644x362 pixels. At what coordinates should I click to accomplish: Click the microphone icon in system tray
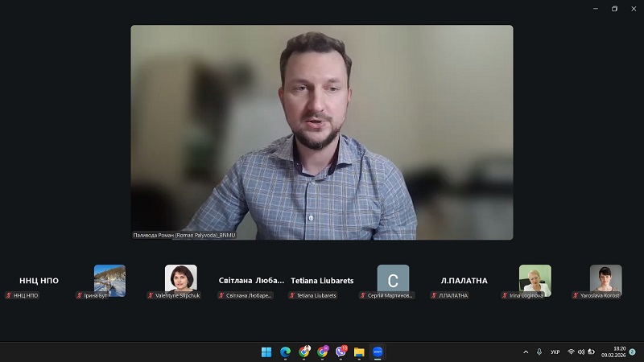[539, 352]
